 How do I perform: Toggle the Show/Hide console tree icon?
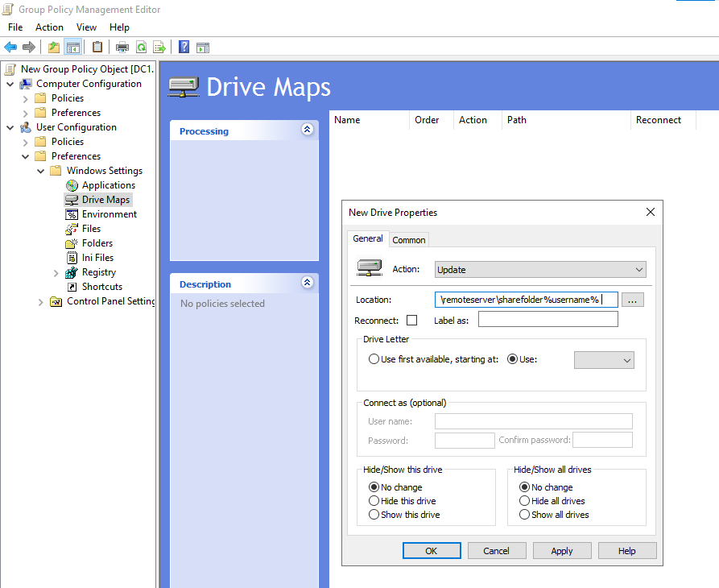click(x=73, y=47)
